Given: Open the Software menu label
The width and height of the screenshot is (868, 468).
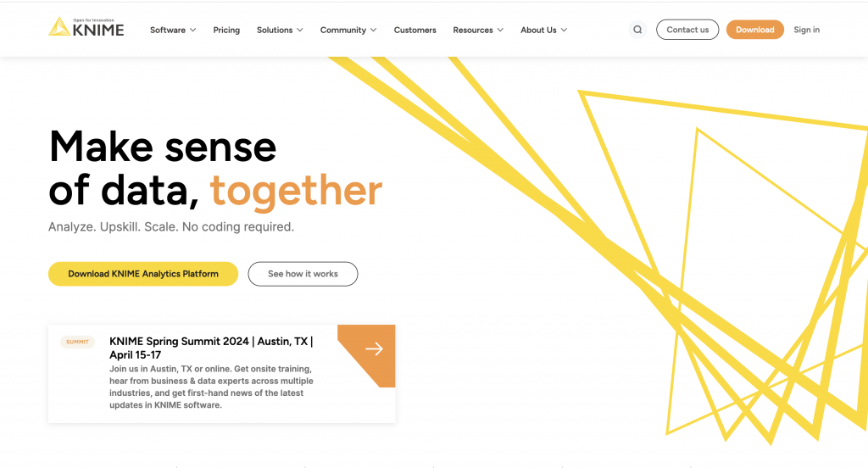Looking at the screenshot, I should pos(168,30).
